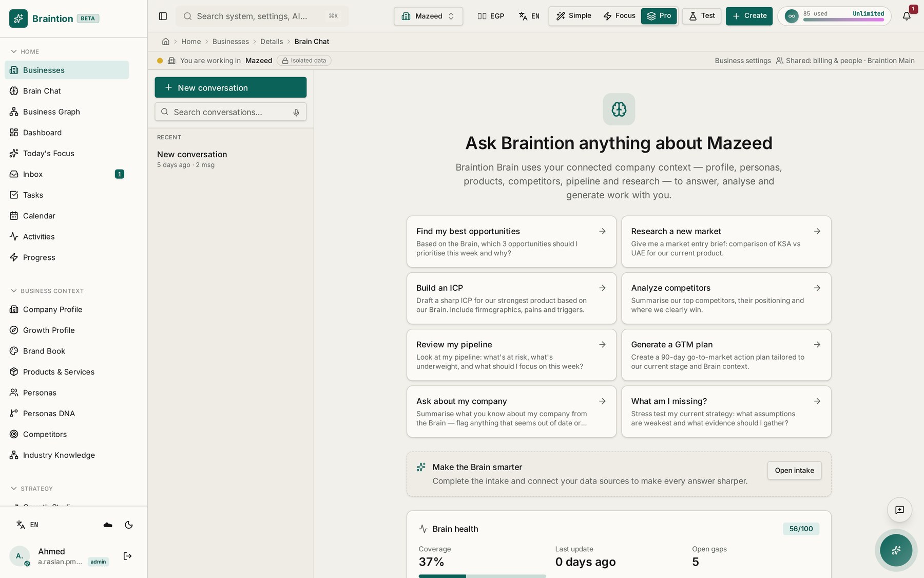Open Company Profile in sidebar

point(67,309)
